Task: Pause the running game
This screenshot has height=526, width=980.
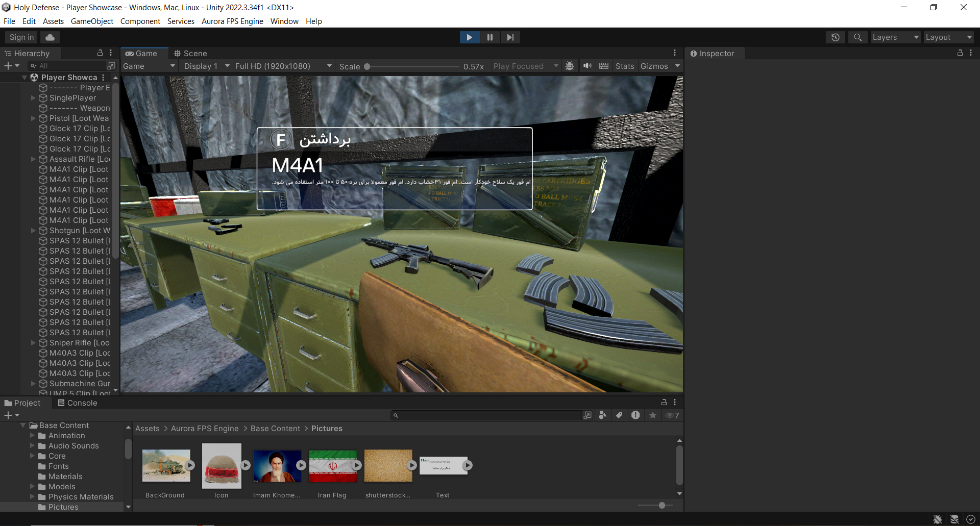Action: [489, 37]
